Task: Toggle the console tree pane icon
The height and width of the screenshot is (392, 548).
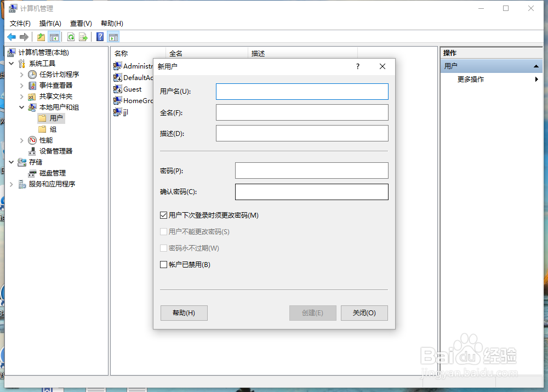Action: click(x=54, y=36)
